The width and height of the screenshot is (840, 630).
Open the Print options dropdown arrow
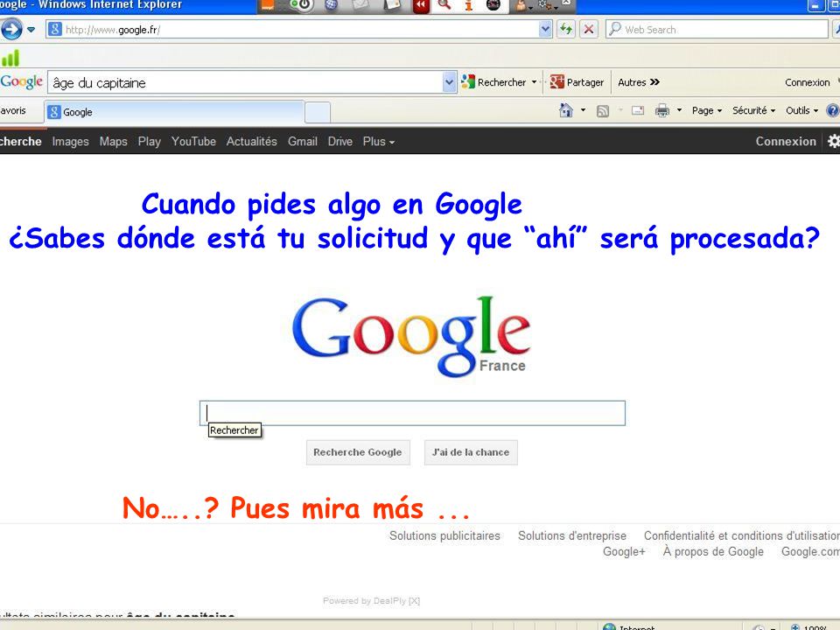[679, 110]
